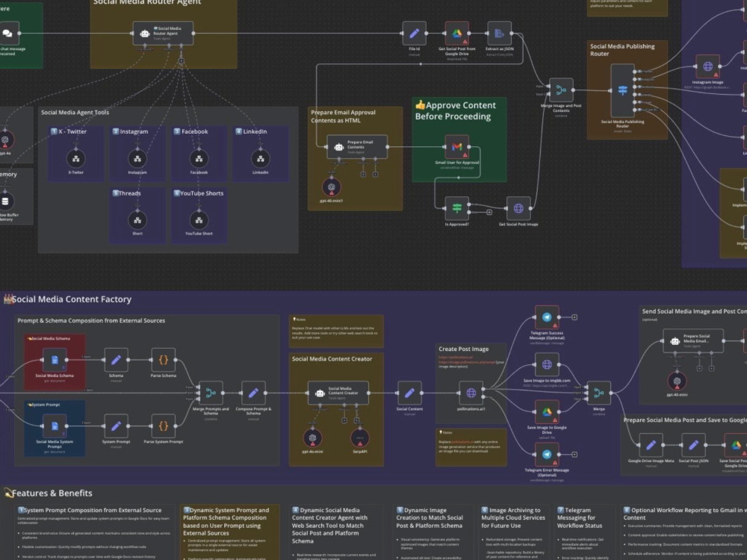This screenshot has height=560, width=747.
Task: Select the Prepare Email Contents agent node
Action: (357, 146)
